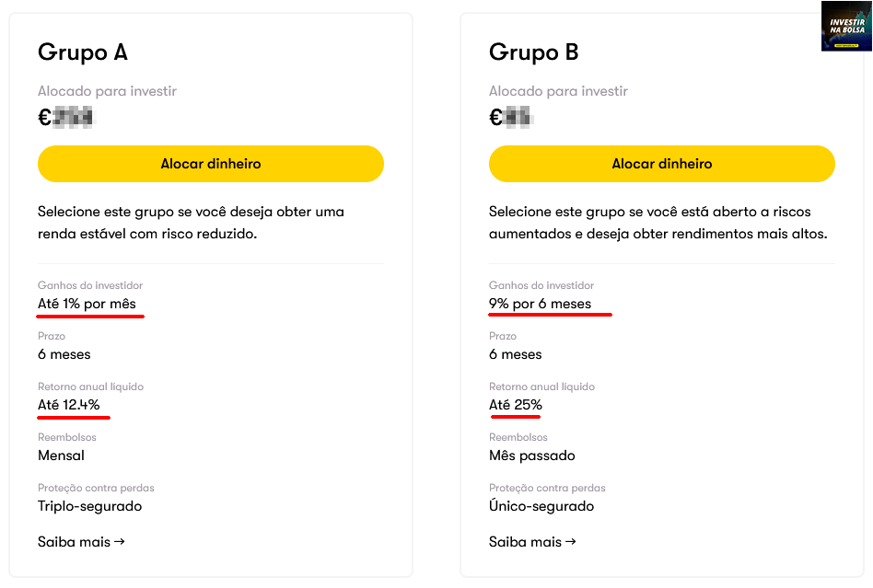Select the "Até 25%" annual return
The image size is (873, 588).
pos(516,405)
